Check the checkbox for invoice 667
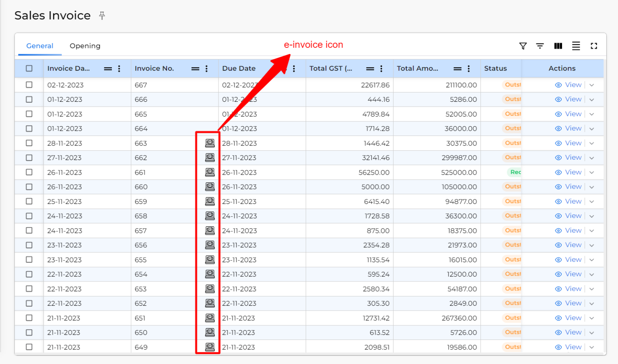 pyautogui.click(x=29, y=85)
